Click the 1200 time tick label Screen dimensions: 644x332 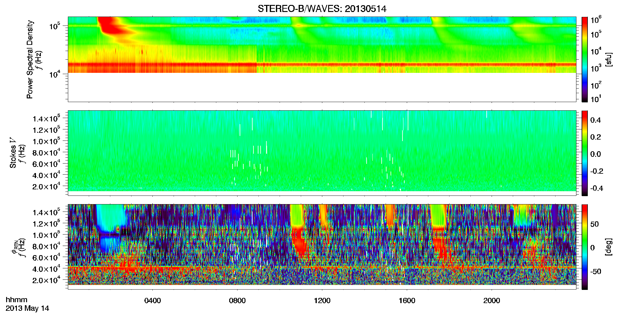click(322, 301)
